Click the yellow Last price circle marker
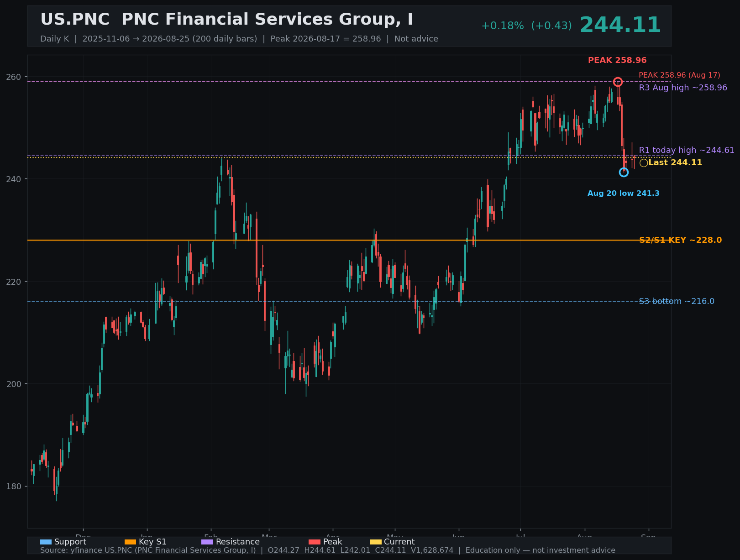This screenshot has width=740, height=560. point(644,163)
